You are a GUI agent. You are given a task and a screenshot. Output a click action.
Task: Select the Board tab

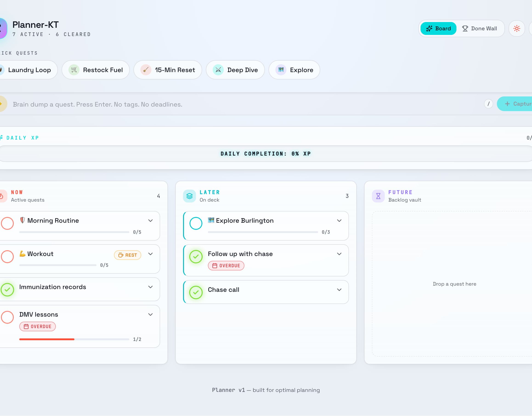click(439, 28)
